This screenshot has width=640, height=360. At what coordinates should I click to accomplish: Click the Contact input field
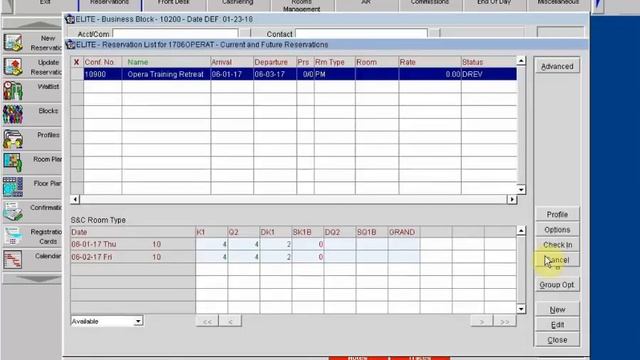(x=361, y=33)
